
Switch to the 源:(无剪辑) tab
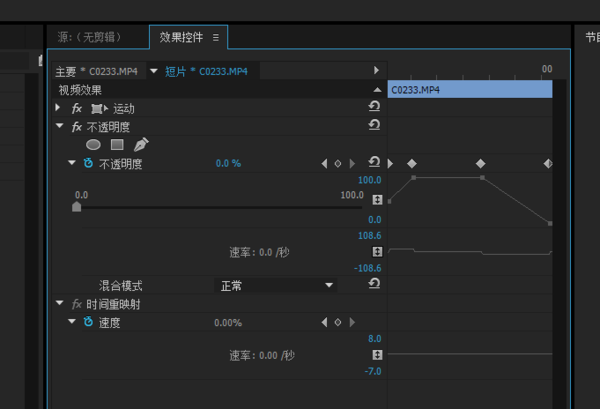click(x=89, y=37)
